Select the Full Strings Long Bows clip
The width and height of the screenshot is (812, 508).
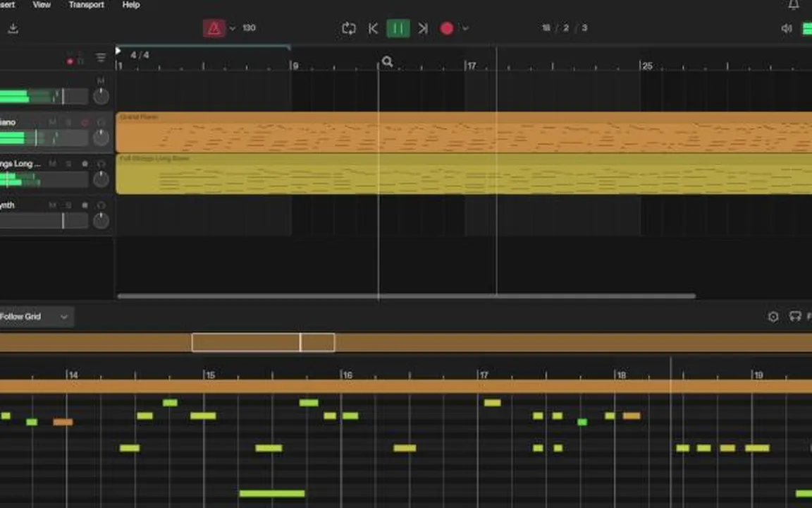pos(464,174)
